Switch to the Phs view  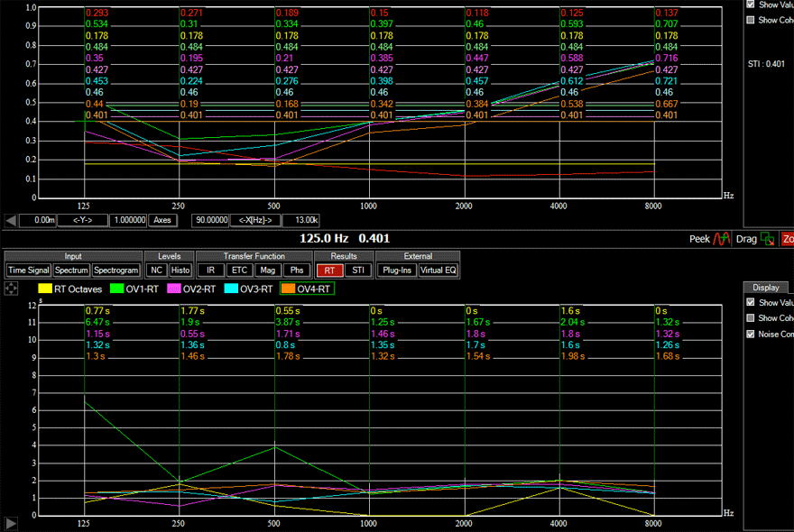[297, 271]
